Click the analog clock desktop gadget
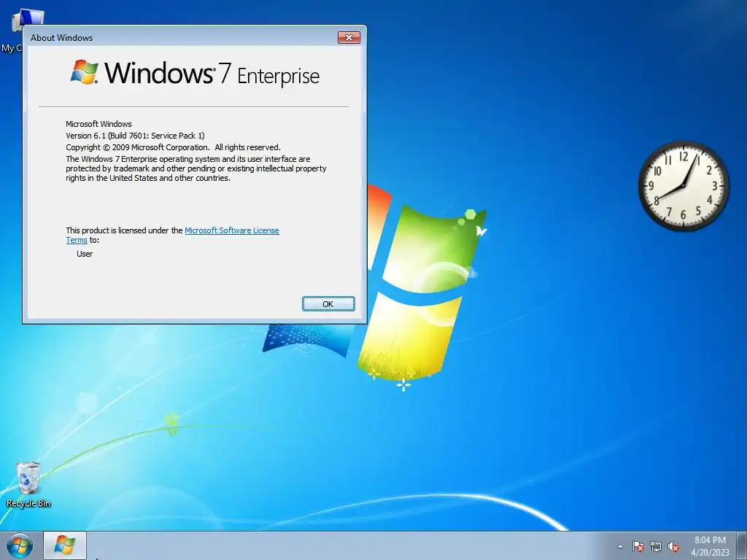747x560 pixels. (x=683, y=186)
